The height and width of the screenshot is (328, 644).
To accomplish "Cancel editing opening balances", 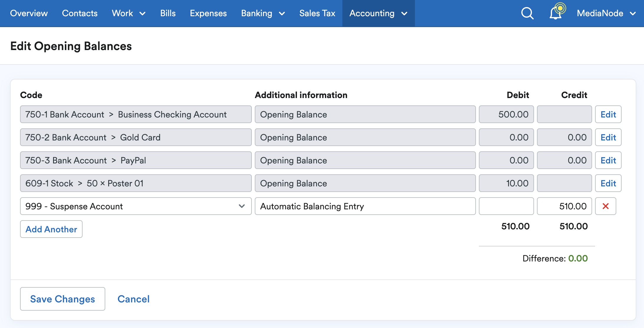I will (x=134, y=299).
